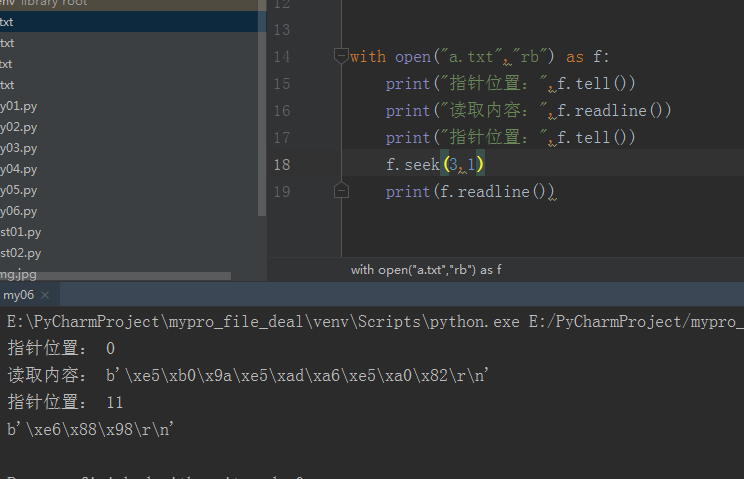
Task: Click the '读取内容' print statement in editor
Action: click(528, 111)
